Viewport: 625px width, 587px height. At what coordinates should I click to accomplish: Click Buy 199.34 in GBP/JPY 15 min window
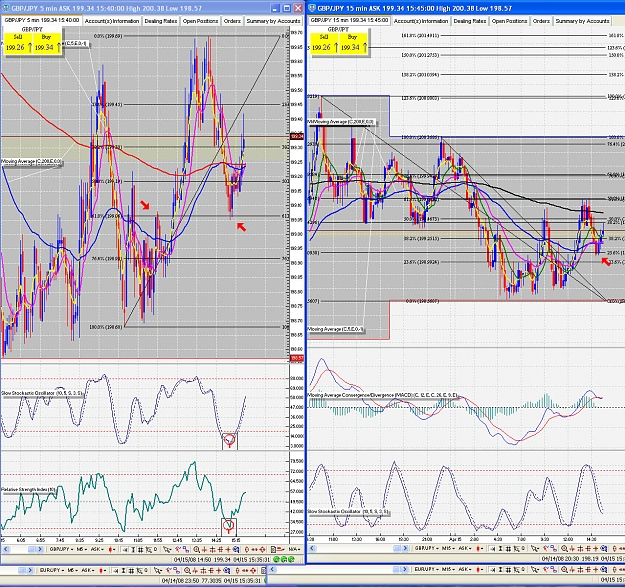(x=353, y=43)
